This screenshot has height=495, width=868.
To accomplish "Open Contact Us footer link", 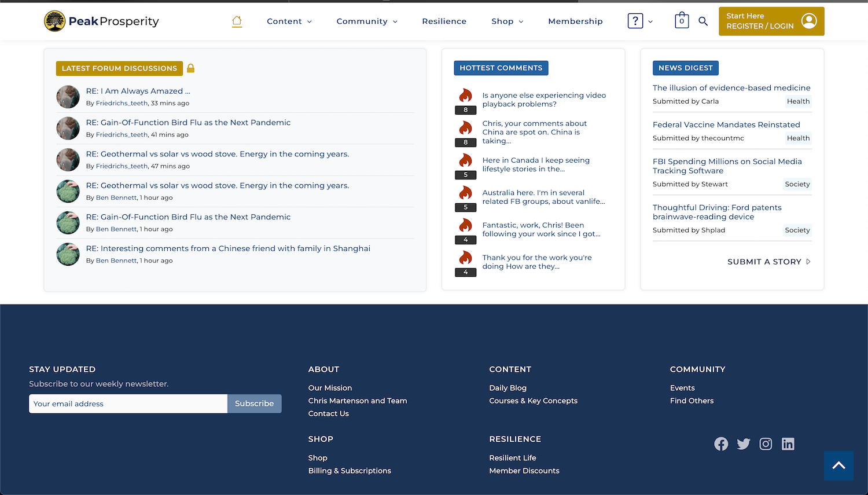I will pos(329,413).
